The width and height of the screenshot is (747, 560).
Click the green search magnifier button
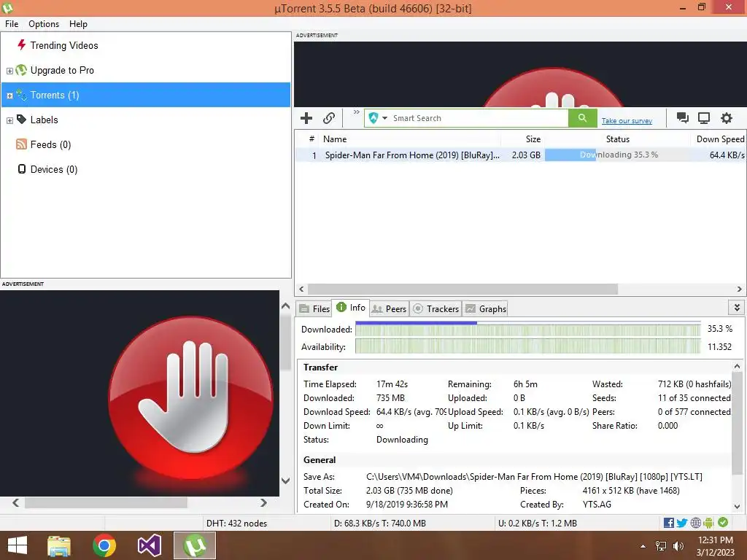click(x=582, y=118)
